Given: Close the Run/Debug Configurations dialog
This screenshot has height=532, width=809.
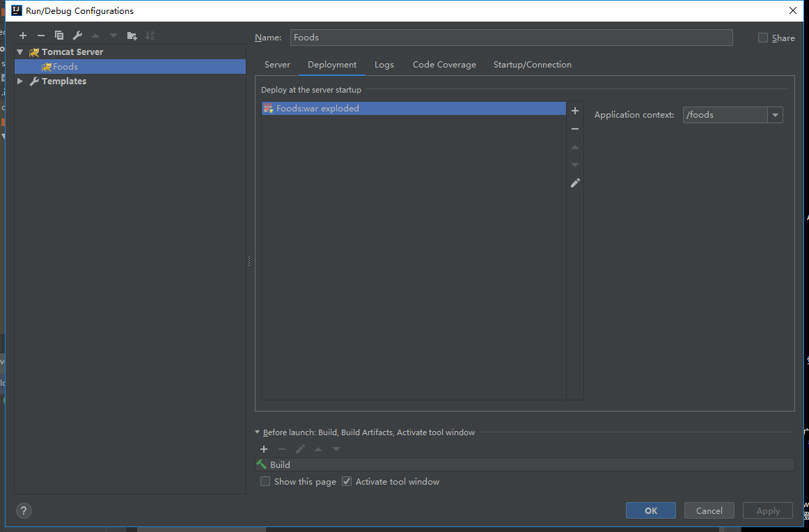Looking at the screenshot, I should (793, 10).
